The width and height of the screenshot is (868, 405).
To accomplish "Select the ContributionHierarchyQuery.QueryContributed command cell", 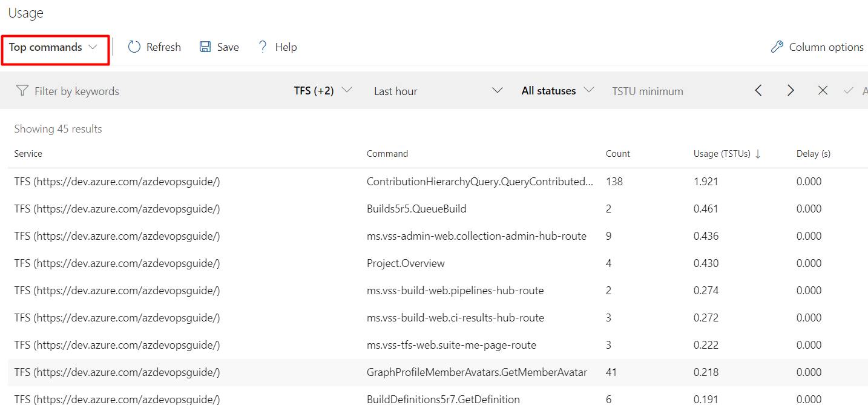I will coord(480,182).
